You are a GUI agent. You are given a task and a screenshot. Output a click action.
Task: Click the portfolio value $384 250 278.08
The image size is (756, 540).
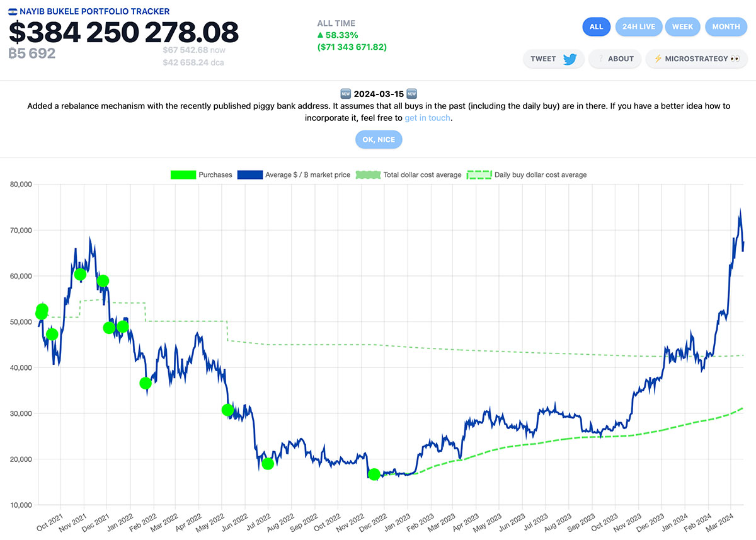point(123,33)
